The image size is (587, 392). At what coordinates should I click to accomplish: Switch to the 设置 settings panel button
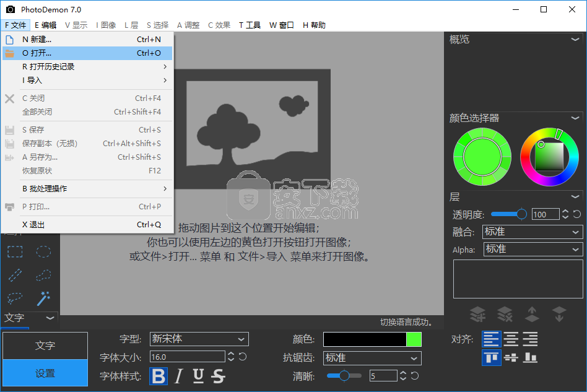(x=45, y=373)
